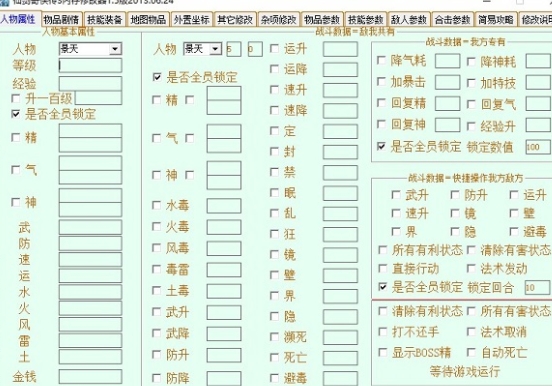Click the 金钱 input field
Image resolution: width=552 pixels, height=386 pixels.
tap(90, 377)
